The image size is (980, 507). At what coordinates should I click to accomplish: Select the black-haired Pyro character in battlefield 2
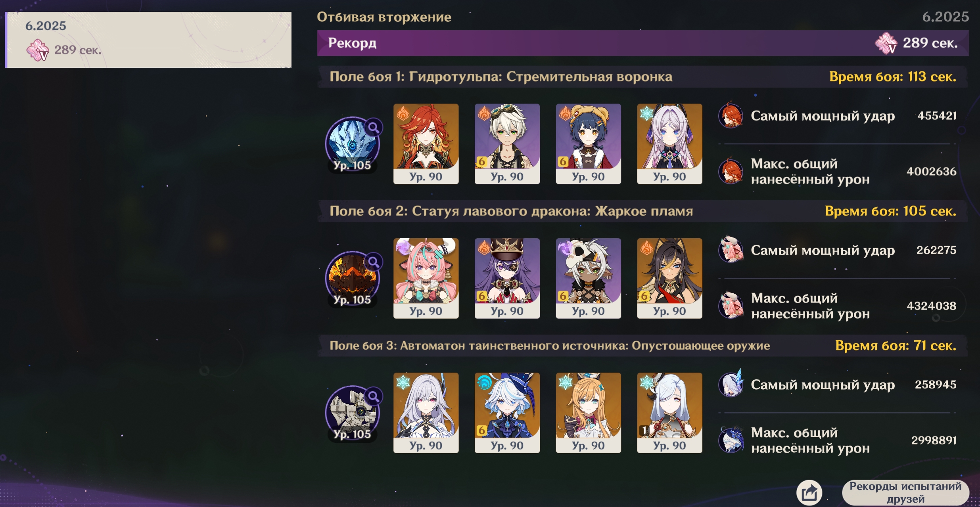click(669, 278)
